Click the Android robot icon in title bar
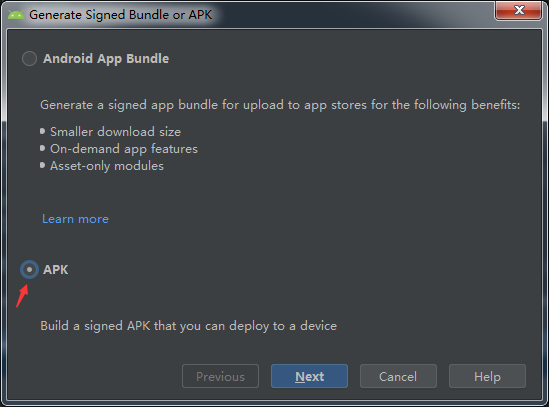The image size is (549, 407). [x=16, y=15]
